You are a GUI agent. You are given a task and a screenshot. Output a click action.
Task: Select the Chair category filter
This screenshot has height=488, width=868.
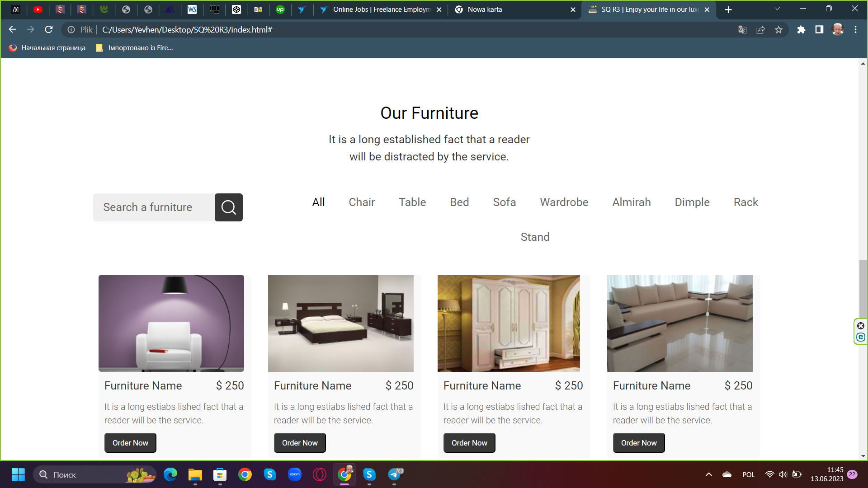[362, 202]
